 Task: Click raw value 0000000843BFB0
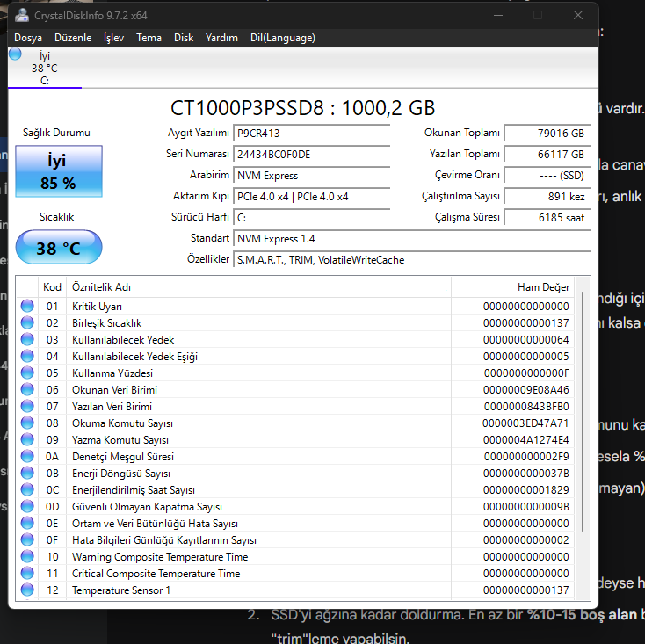[526, 406]
